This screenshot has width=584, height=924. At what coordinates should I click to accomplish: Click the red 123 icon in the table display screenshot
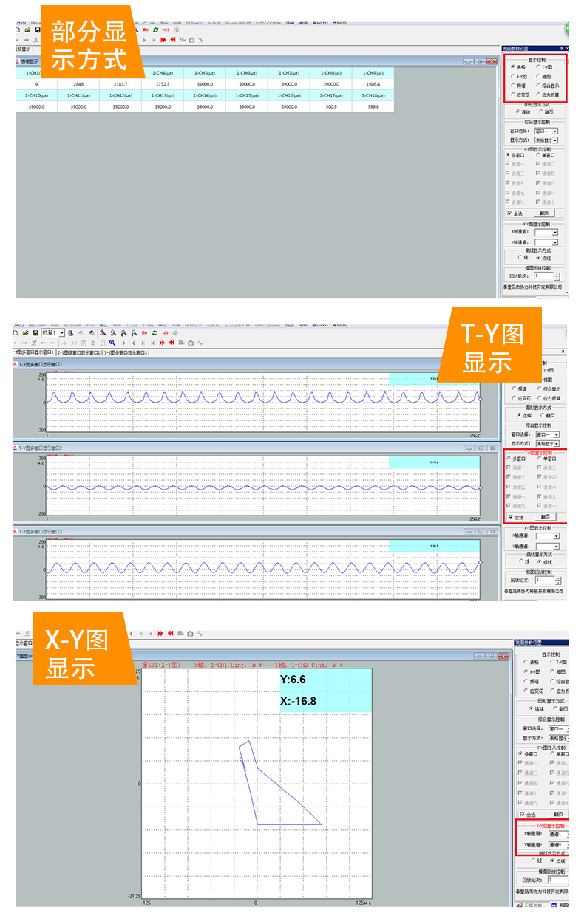(166, 30)
